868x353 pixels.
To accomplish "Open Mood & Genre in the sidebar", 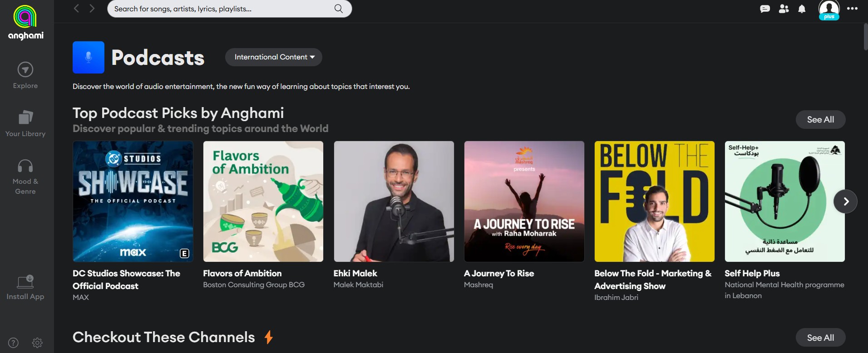I will coord(25,177).
